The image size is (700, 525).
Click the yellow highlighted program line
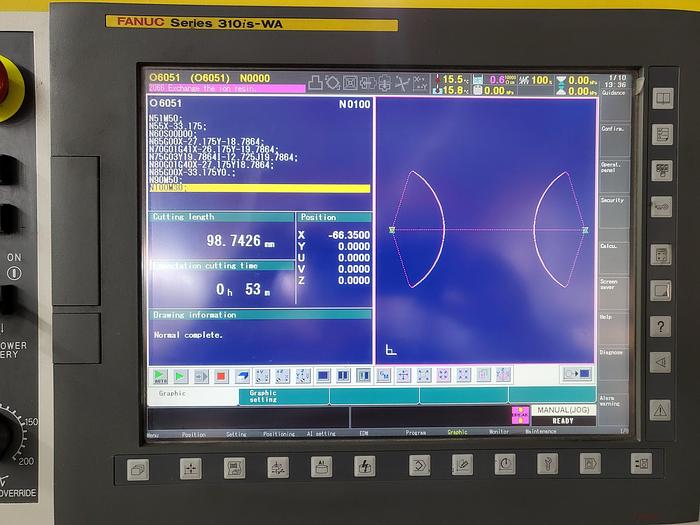(259, 188)
